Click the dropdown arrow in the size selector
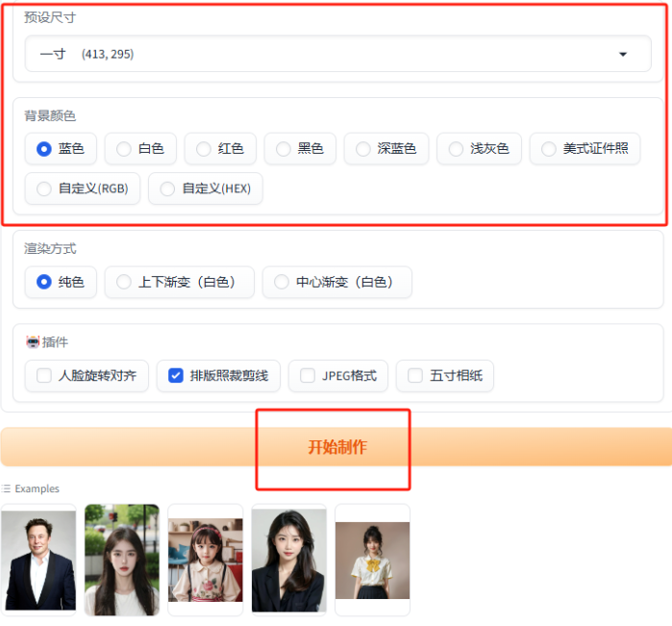The width and height of the screenshot is (672, 626). pyautogui.click(x=623, y=54)
